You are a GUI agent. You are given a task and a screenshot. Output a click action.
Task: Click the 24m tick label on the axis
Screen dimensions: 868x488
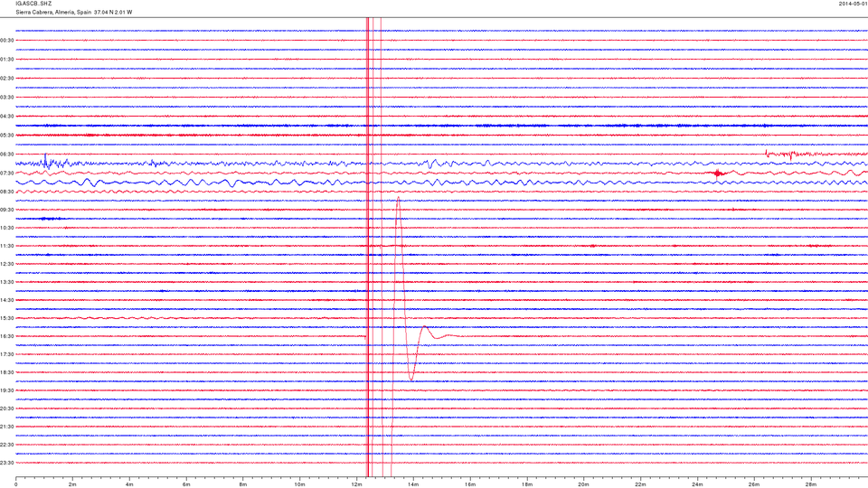[697, 484]
